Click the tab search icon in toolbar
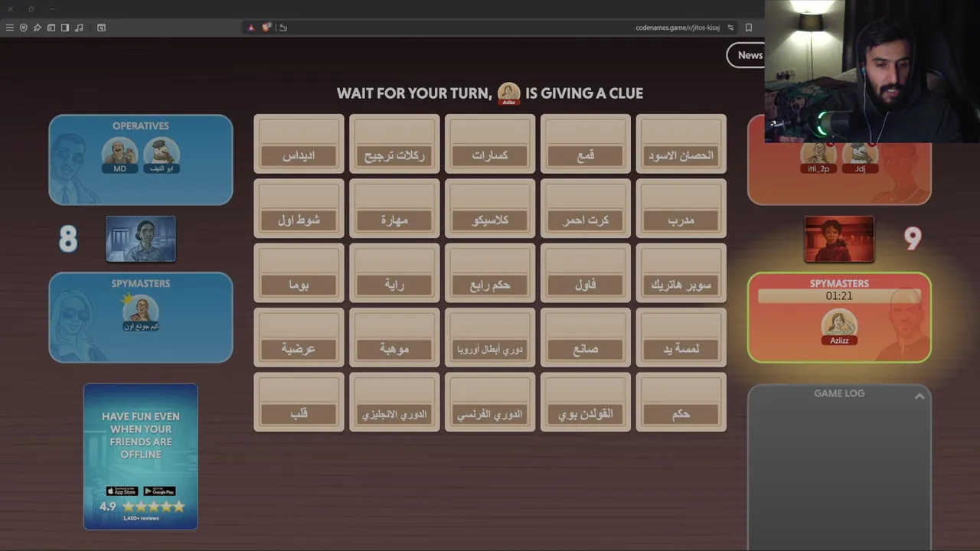980x551 pixels. coord(101,28)
